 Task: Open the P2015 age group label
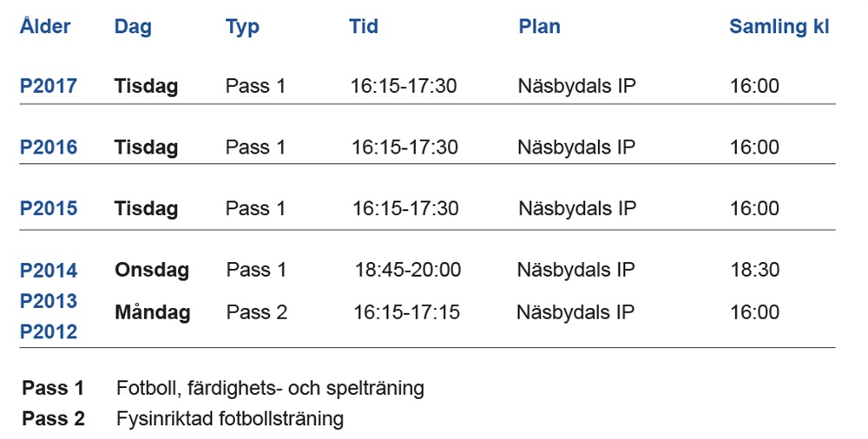tap(49, 209)
